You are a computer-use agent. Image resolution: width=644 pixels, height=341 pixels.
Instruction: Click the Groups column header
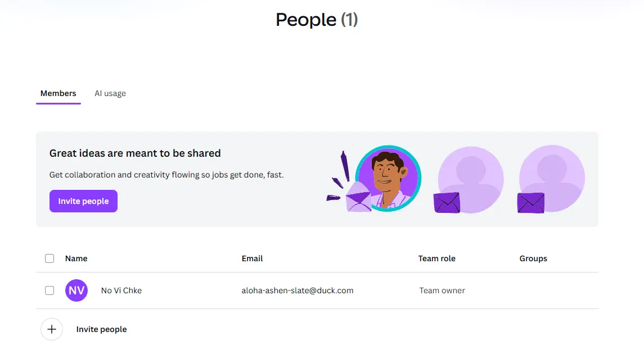533,258
